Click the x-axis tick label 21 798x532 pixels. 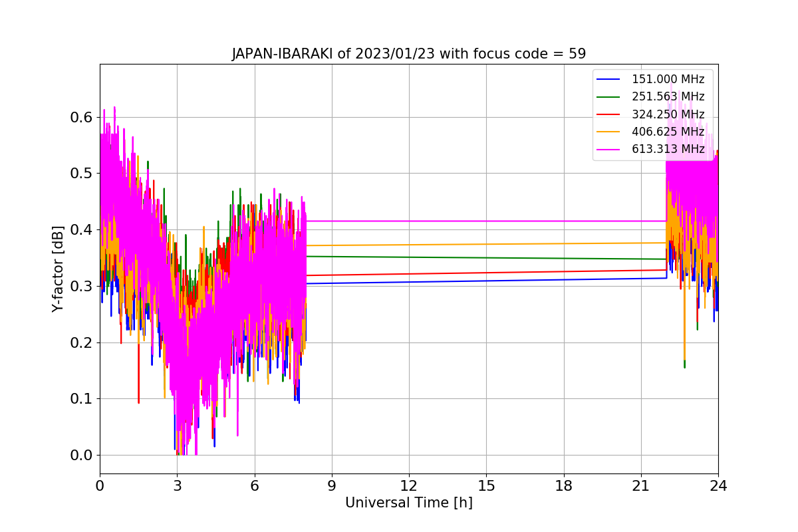pyautogui.click(x=641, y=485)
